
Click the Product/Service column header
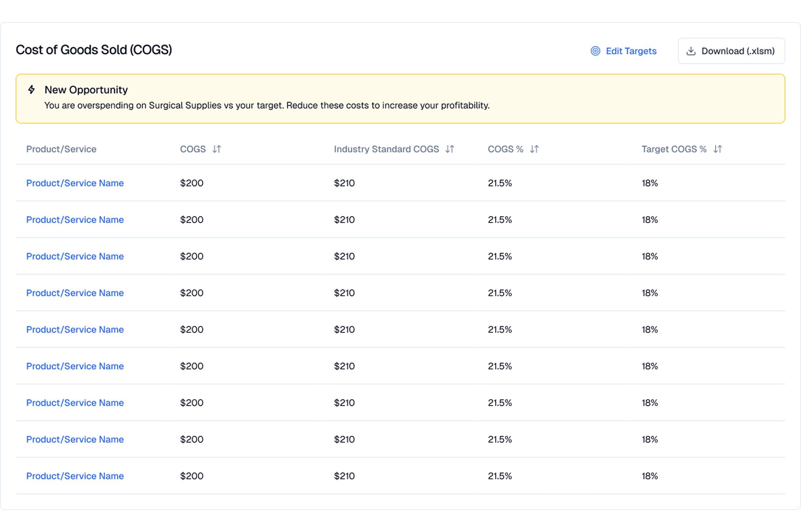click(61, 149)
